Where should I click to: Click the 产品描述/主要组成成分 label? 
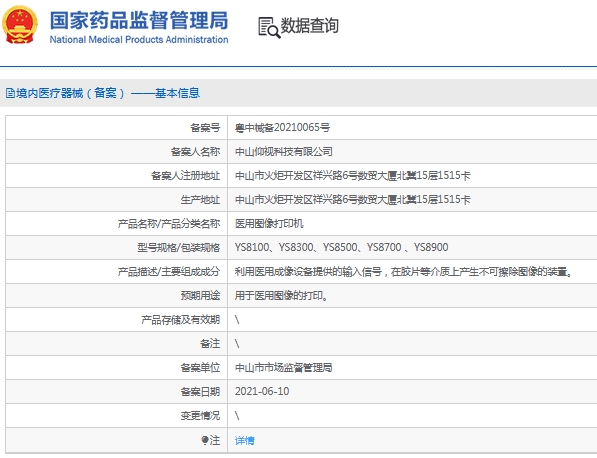pyautogui.click(x=169, y=271)
